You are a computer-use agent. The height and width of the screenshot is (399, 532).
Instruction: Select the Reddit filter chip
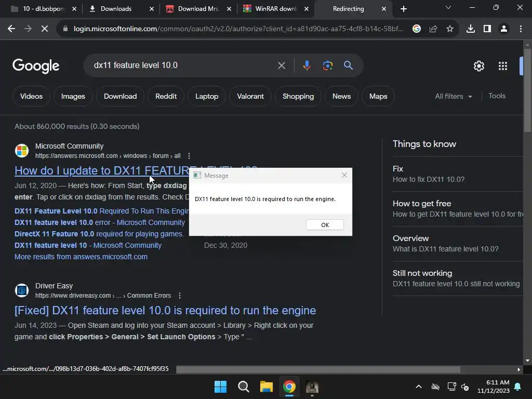coord(166,96)
